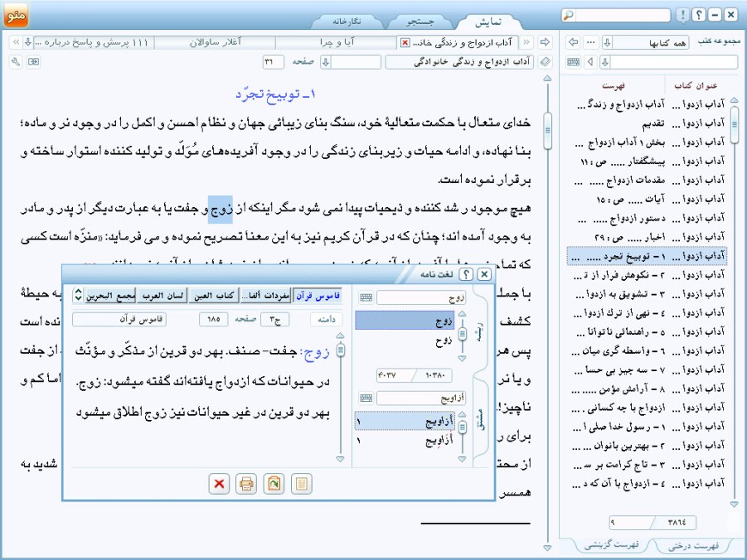Step through dictionary tabs with up-down arrows
747x560 pixels.
78,295
